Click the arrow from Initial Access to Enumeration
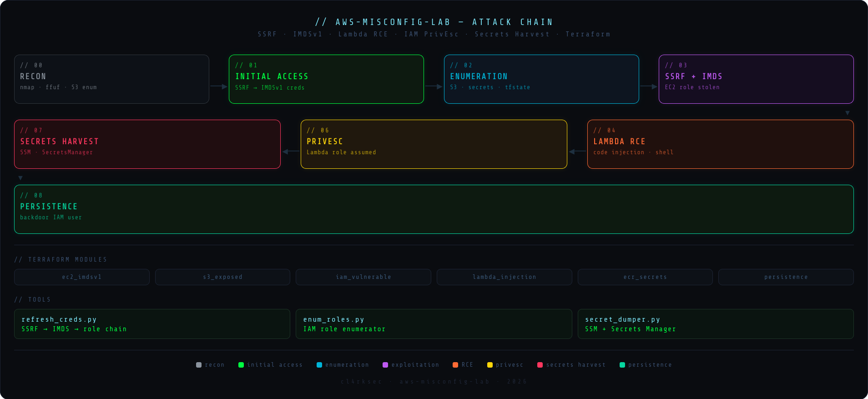This screenshot has height=399, width=868. (x=434, y=86)
